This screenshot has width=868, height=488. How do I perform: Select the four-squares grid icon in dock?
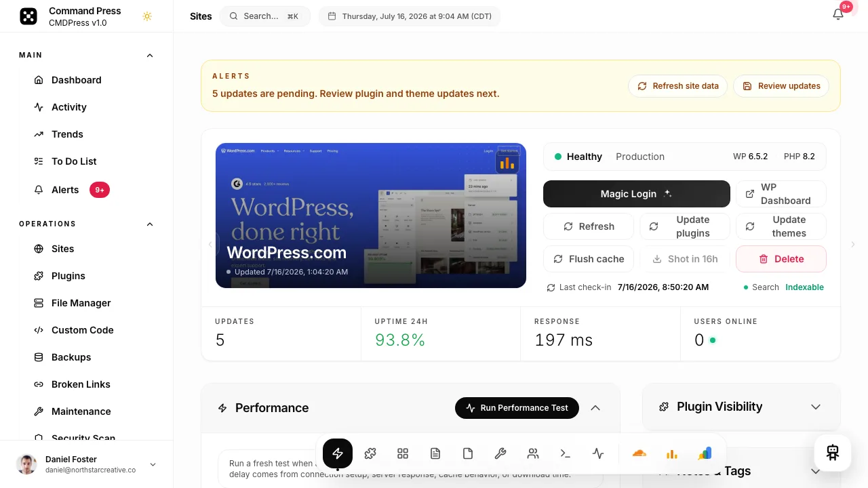click(403, 453)
